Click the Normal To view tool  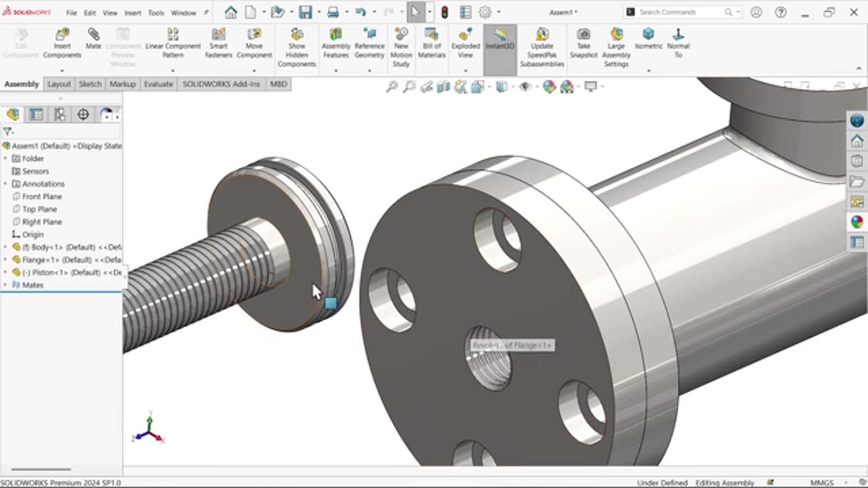pos(678,42)
